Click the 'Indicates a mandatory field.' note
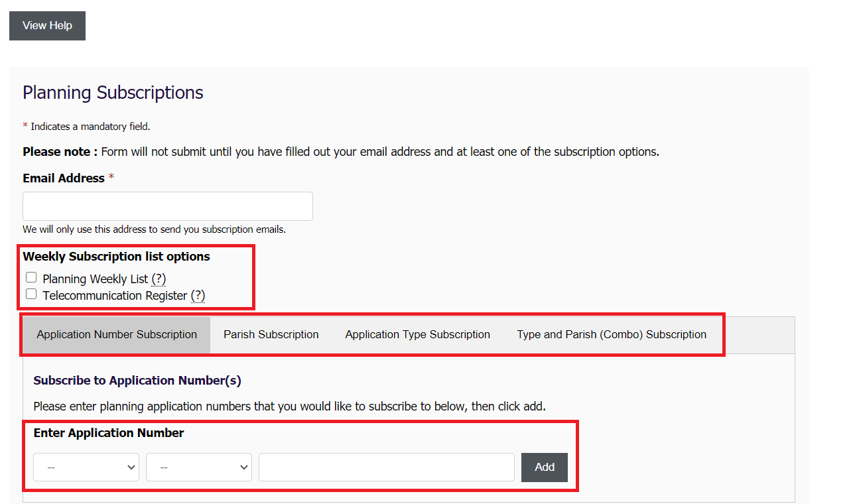 [87, 126]
